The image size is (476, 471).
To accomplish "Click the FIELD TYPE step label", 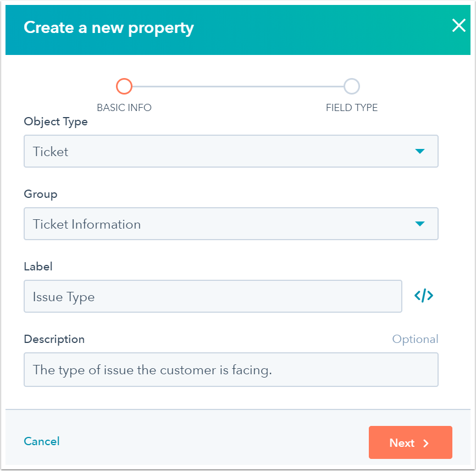I will point(352,108).
